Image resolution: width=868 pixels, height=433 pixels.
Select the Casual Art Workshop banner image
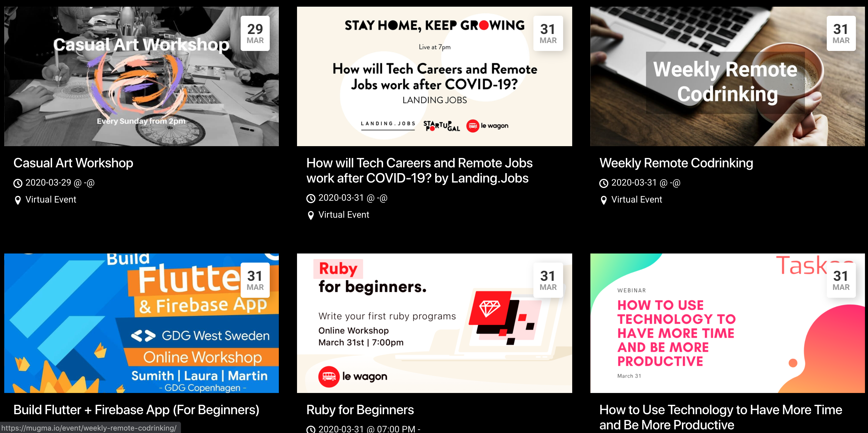click(x=142, y=76)
